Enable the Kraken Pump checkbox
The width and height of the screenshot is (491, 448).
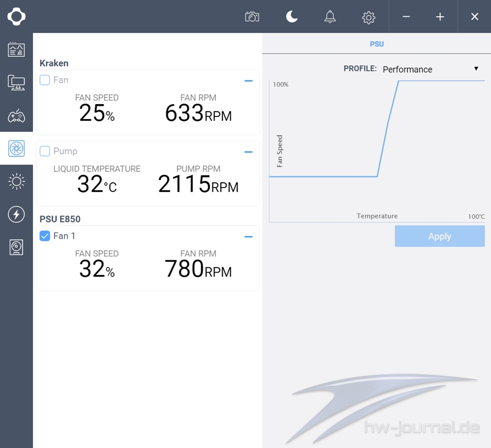[x=45, y=151]
